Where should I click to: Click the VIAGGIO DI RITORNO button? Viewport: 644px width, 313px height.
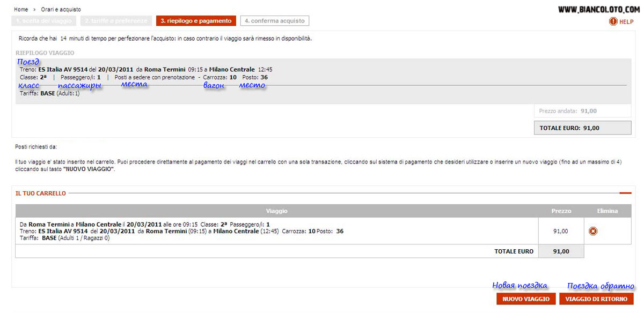pyautogui.click(x=596, y=299)
